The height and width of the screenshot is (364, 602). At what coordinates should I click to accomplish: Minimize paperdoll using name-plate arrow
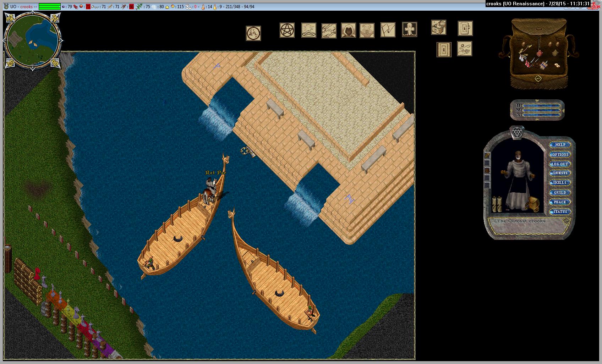click(x=567, y=220)
